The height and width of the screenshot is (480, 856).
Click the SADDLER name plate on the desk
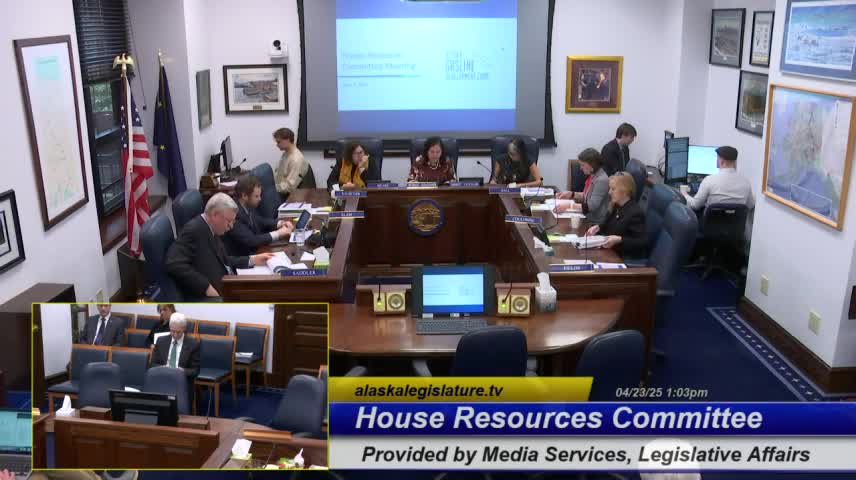304,272
